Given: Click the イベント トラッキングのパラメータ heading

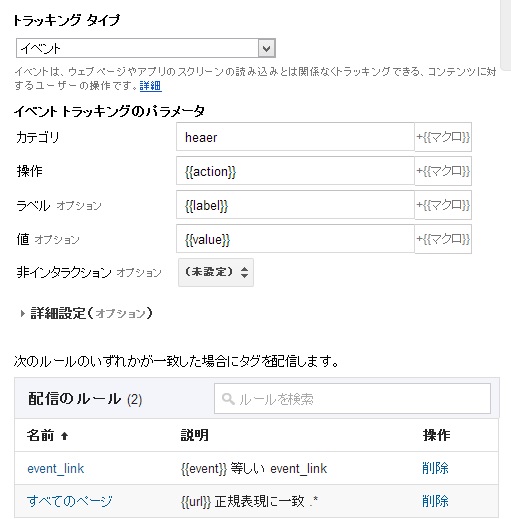Looking at the screenshot, I should point(109,111).
